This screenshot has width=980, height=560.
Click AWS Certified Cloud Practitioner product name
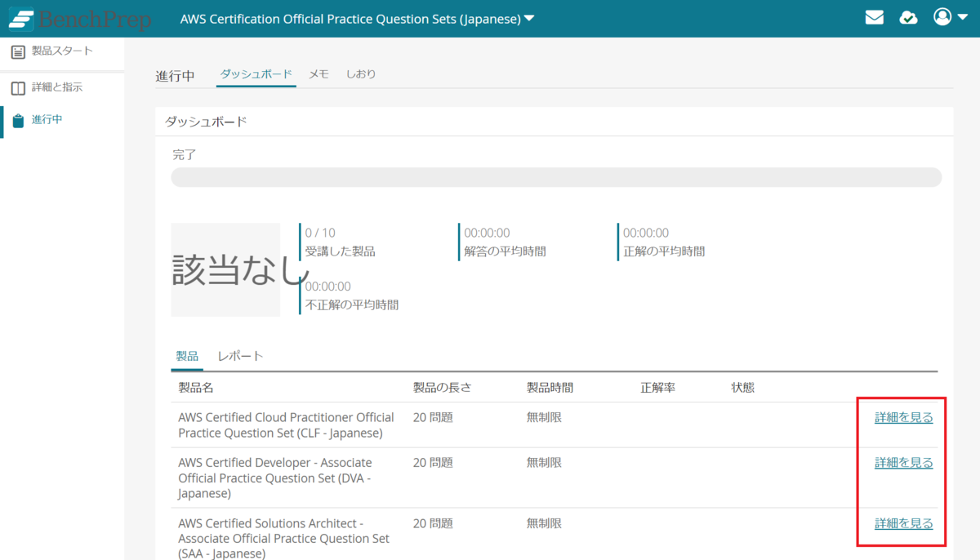click(286, 424)
